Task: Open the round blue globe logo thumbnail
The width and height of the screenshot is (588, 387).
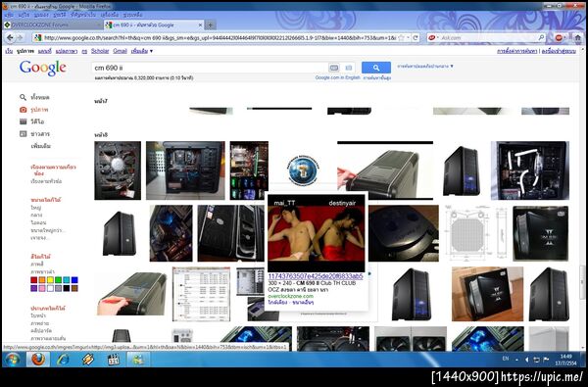Action: [304, 170]
